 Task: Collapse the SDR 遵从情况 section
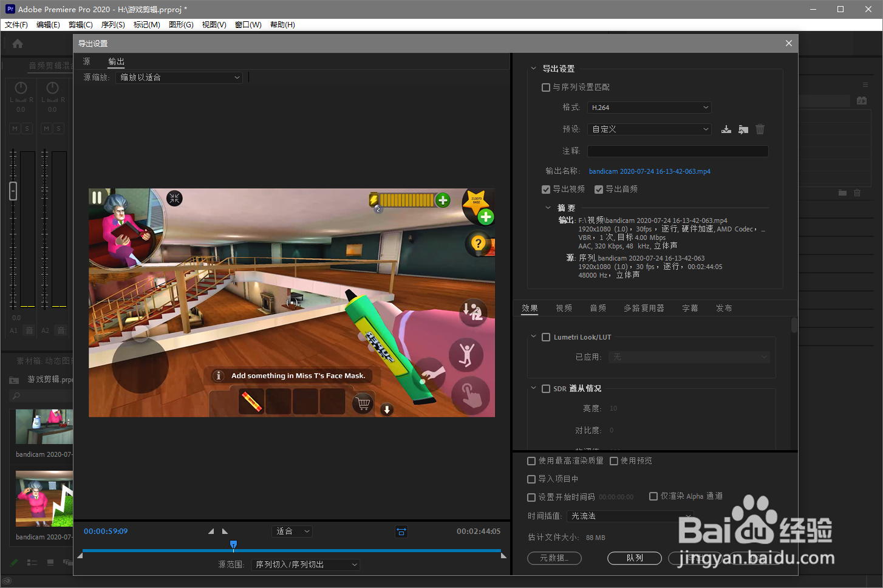coord(533,388)
